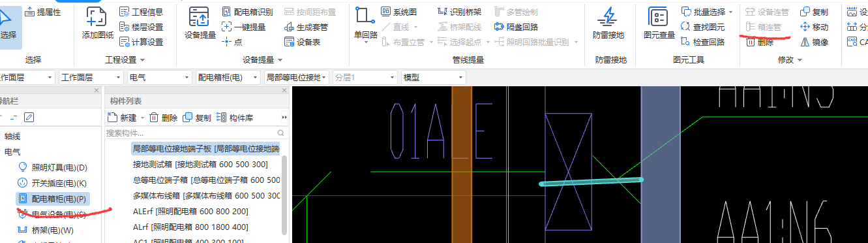Click 一键提量 one-click takeoff
Screen dimensions: 868x243
pos(244,27)
